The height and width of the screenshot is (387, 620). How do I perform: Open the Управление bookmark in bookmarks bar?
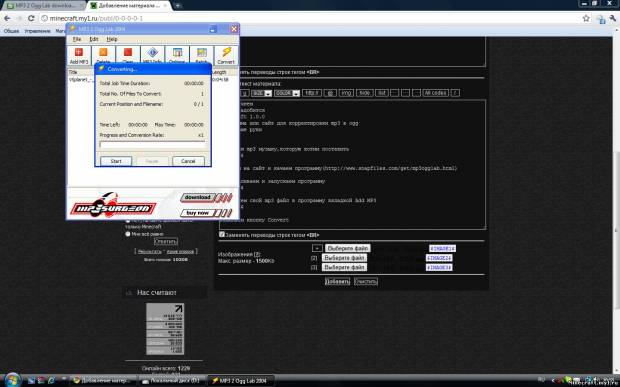click(x=37, y=31)
